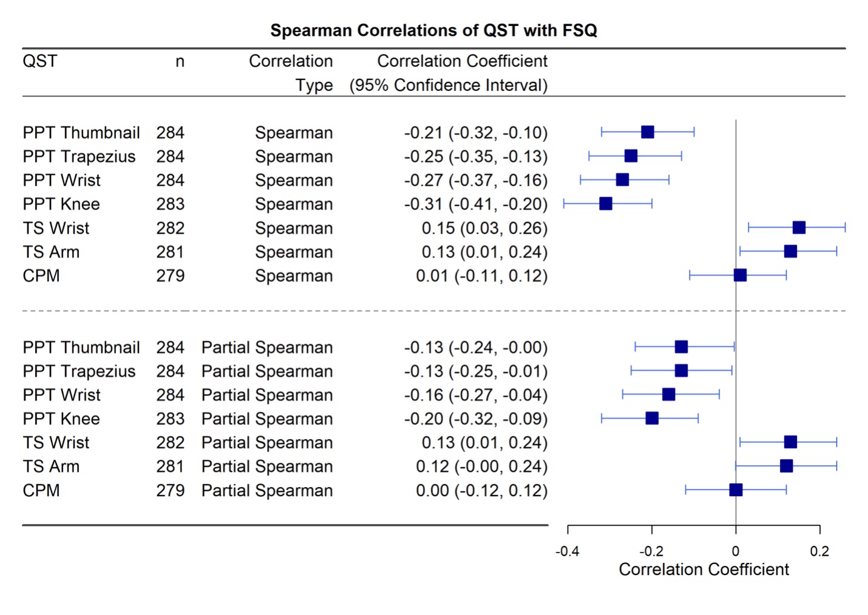Click the "-0.2" axis tick label
This screenshot has height=615, width=868.
pyautogui.click(x=651, y=551)
